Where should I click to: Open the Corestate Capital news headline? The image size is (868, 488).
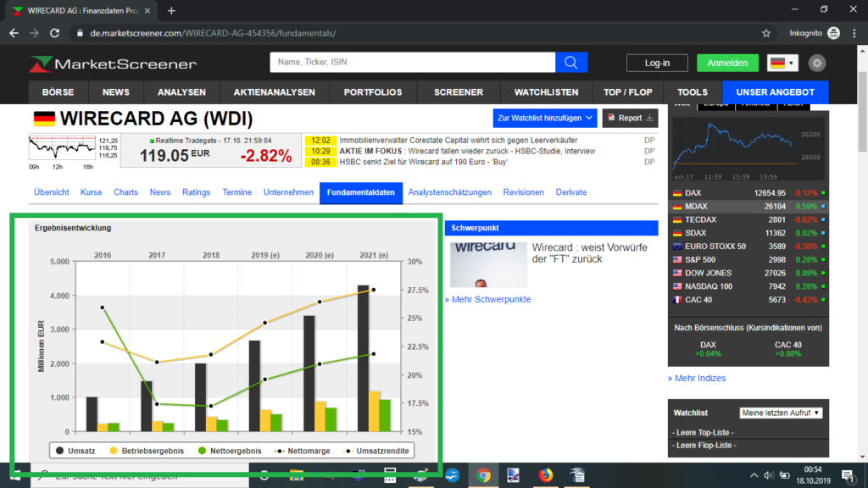(x=459, y=141)
